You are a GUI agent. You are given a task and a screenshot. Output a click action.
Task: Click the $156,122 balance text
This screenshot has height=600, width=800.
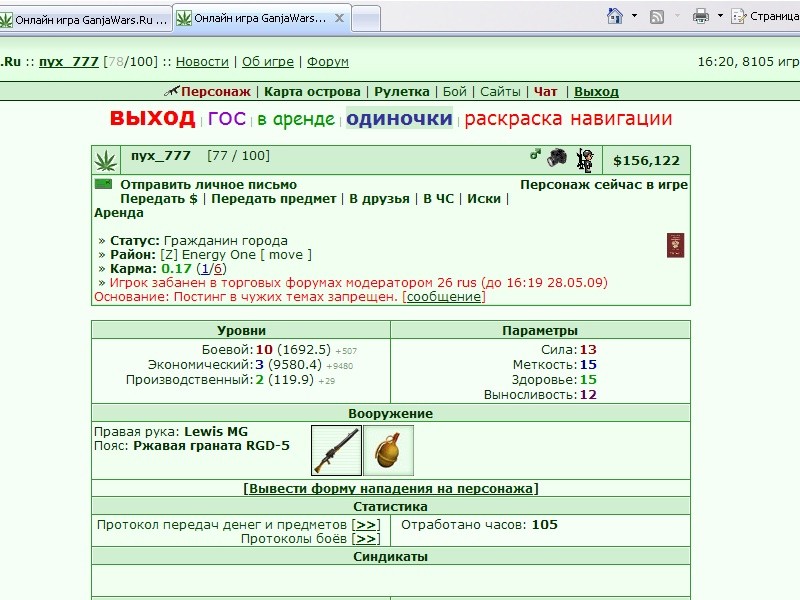[646, 161]
